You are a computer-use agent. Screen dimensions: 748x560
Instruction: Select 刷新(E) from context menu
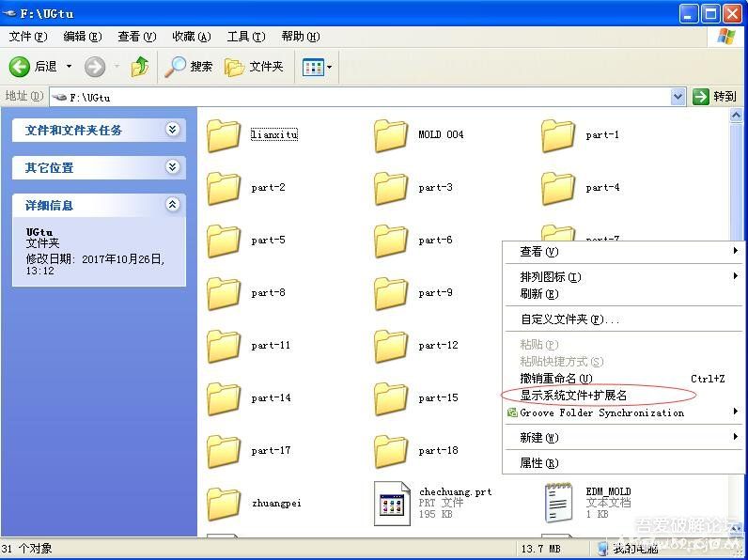tap(538, 294)
